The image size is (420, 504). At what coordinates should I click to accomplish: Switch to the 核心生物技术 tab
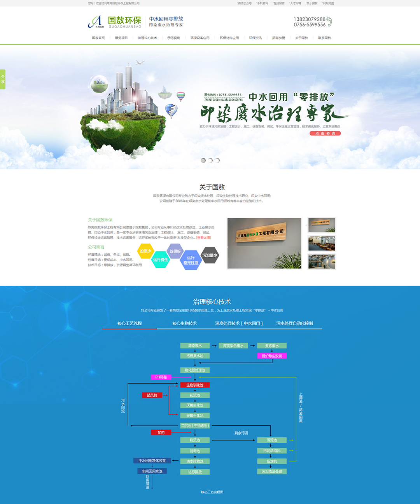185,323
